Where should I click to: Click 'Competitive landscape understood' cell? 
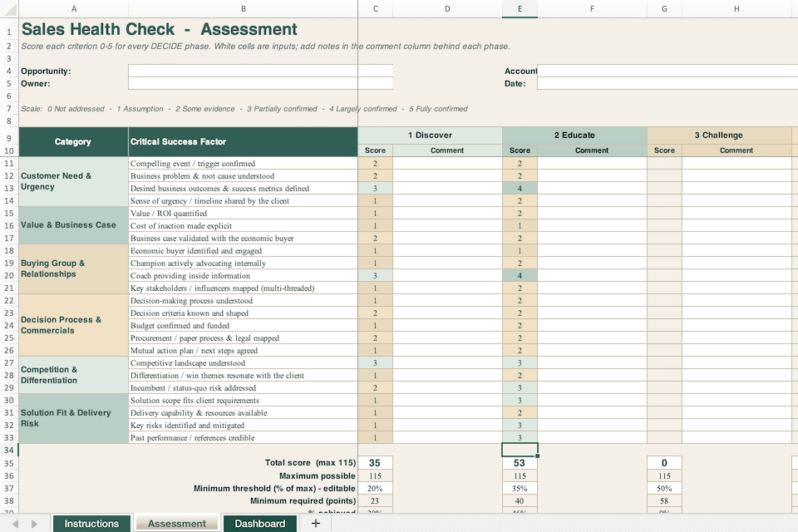244,362
